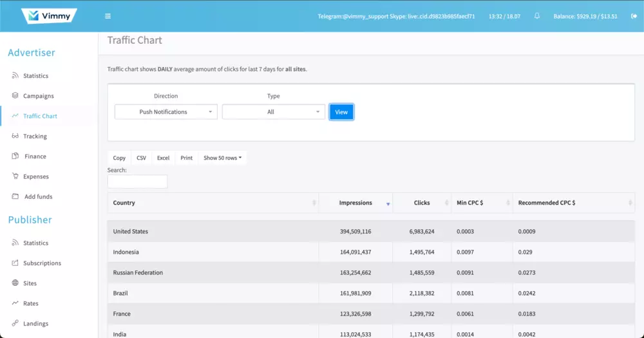
Task: Open Finance in the sidebar
Action: [x=35, y=156]
